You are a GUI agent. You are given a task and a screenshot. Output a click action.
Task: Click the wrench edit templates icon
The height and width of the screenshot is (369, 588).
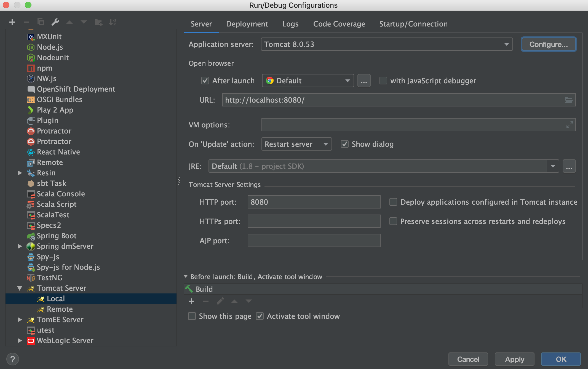pos(55,22)
